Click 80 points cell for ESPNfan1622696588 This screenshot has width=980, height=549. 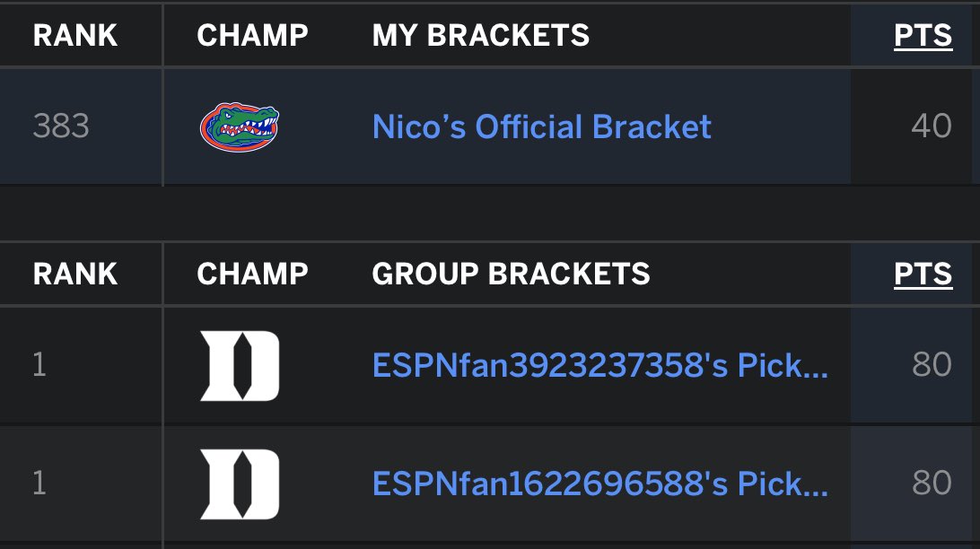tap(931, 484)
